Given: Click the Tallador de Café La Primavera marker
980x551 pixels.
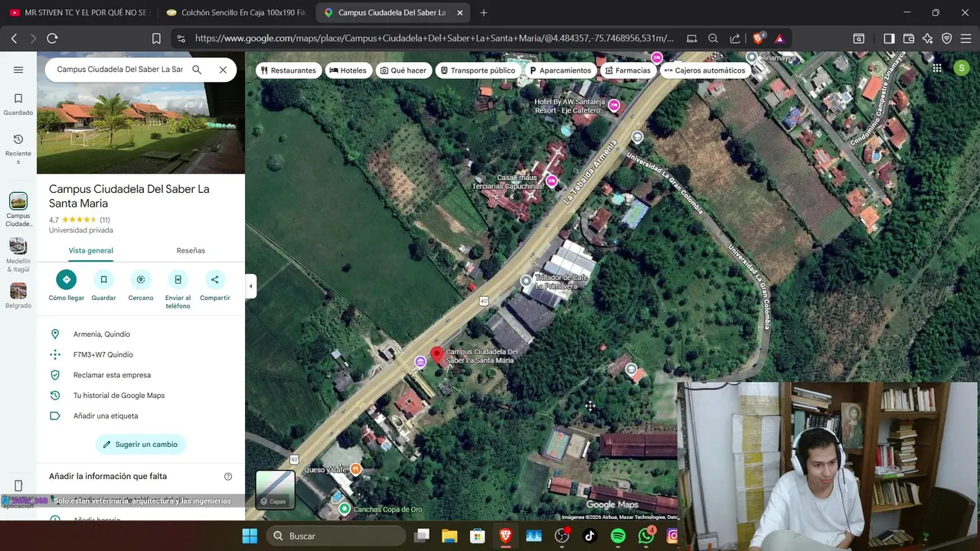Looking at the screenshot, I should tap(526, 281).
